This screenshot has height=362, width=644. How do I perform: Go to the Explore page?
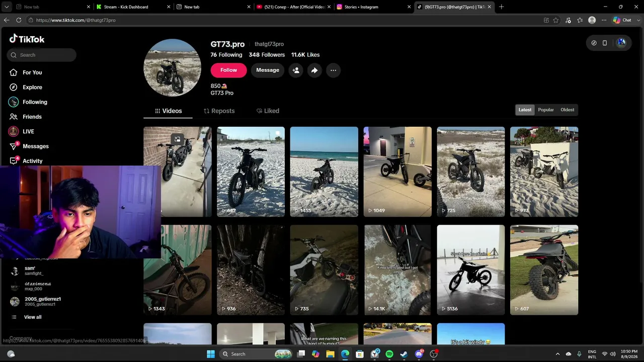pyautogui.click(x=26, y=87)
